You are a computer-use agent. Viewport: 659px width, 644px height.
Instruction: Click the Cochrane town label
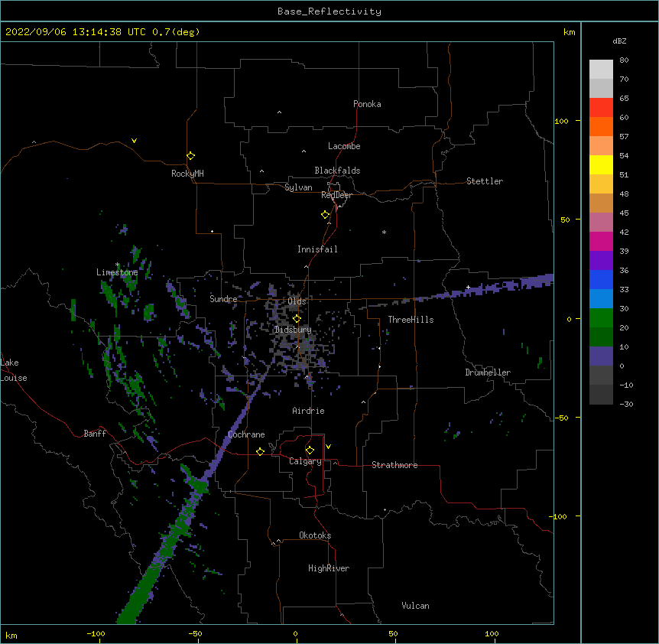coord(246,434)
